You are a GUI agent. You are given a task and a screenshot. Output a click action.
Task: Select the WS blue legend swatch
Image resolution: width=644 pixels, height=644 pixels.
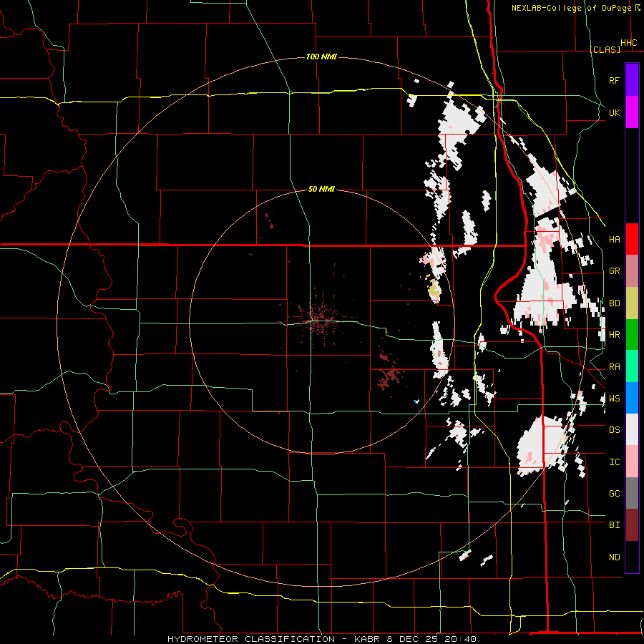pos(632,398)
